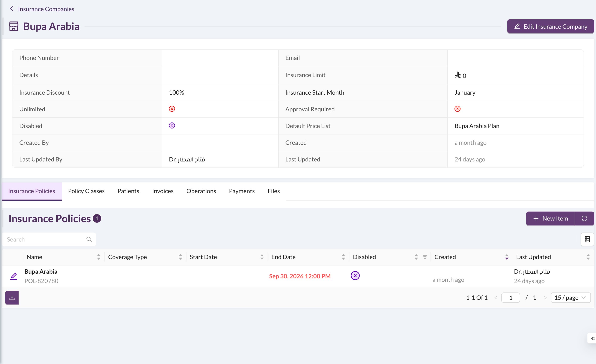
Task: Refresh the Insurance Policies list
Action: click(x=584, y=218)
